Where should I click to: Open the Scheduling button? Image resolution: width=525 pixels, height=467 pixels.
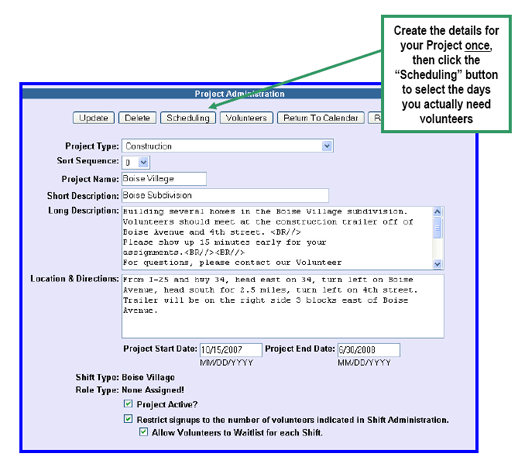[188, 118]
